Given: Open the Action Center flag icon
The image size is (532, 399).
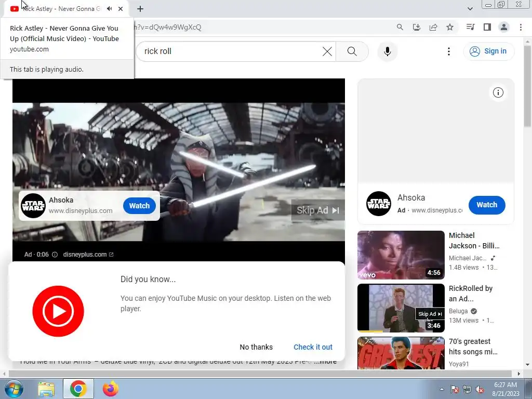Looking at the screenshot, I should click(x=455, y=389).
